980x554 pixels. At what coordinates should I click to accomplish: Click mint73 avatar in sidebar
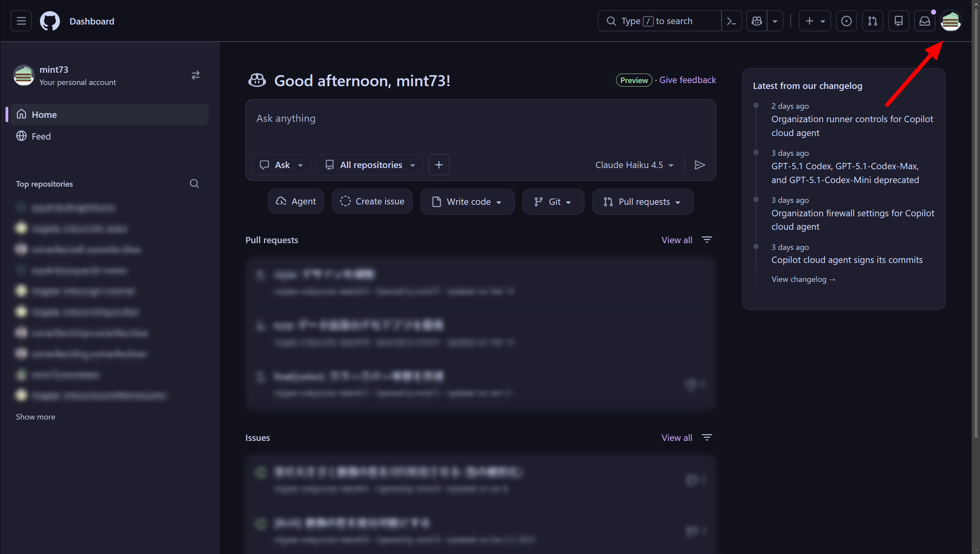tap(24, 75)
